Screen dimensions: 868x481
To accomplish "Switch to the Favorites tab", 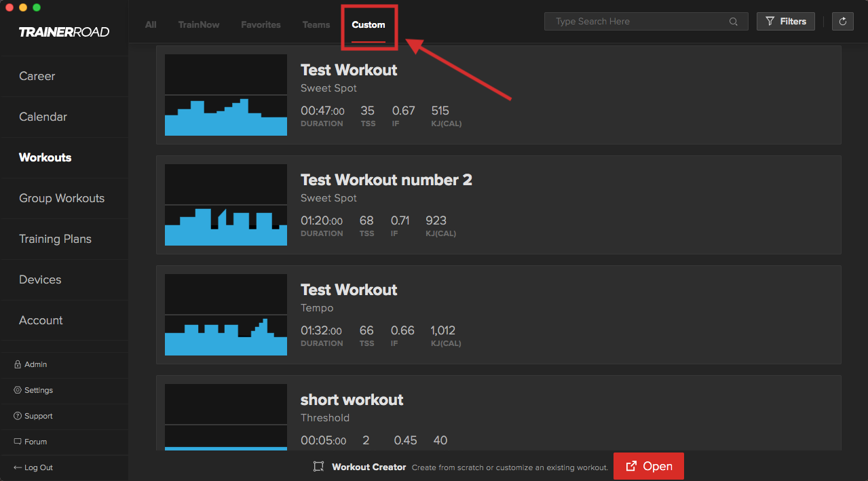I will point(261,24).
